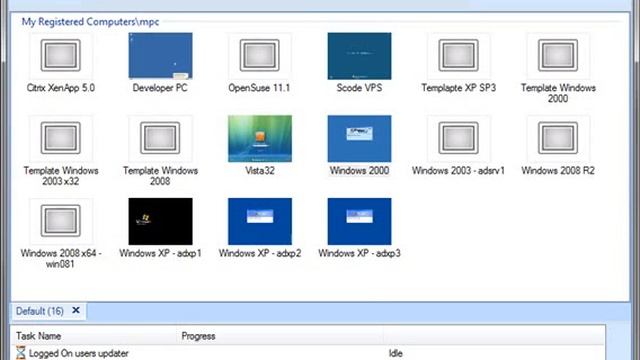Click the Scode VPS label

(x=359, y=88)
